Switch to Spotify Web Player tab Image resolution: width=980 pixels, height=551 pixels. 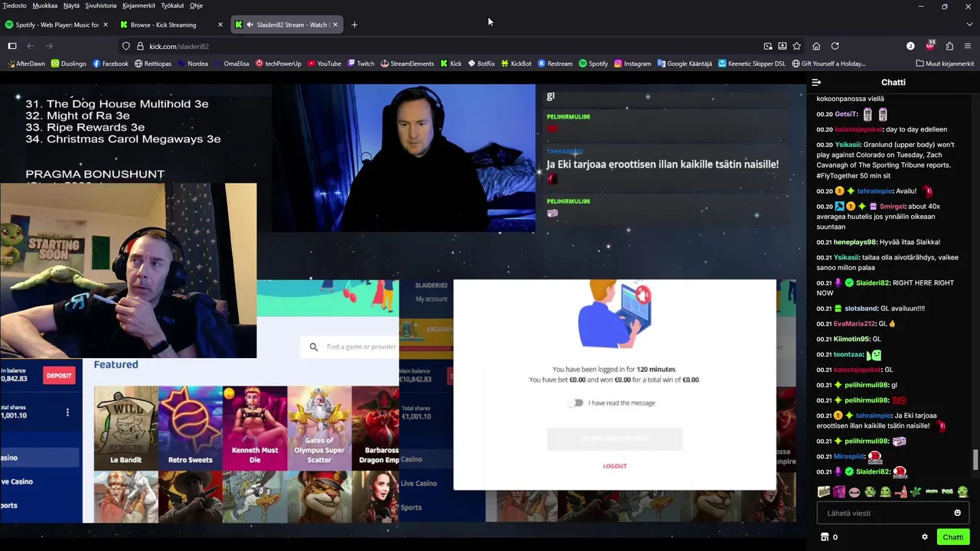coord(57,24)
